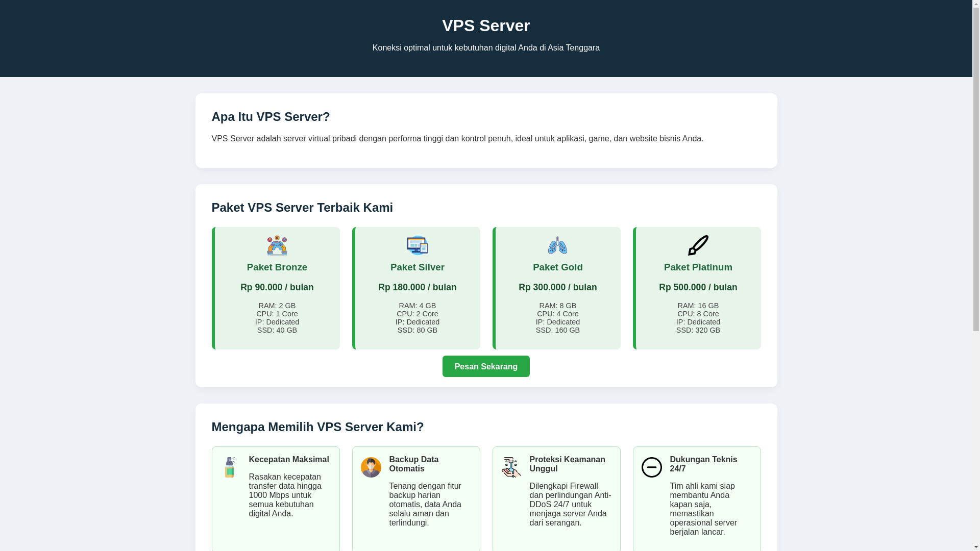Click the Kecepatan Maksimal feature title
Screen dimensions: 980x551
point(289,460)
